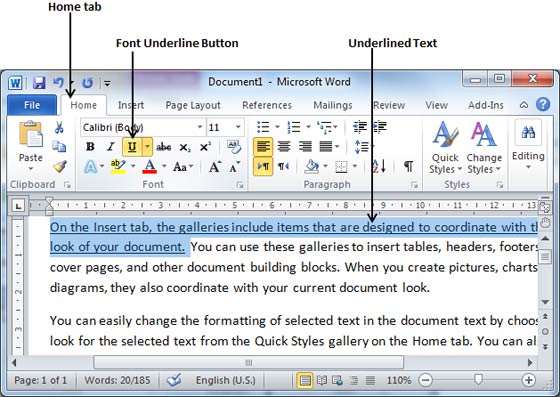Decrease paragraph indent
This screenshot has height=397, width=560.
(x=360, y=127)
